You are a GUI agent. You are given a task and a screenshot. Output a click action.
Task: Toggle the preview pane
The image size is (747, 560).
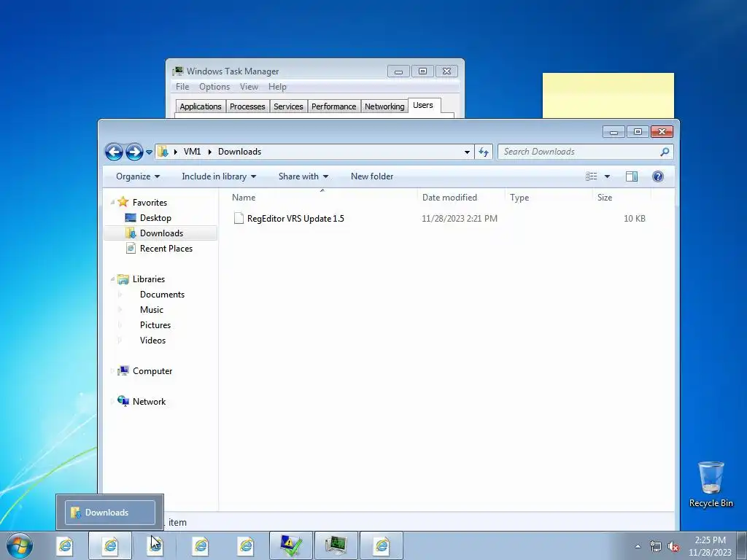click(x=632, y=176)
